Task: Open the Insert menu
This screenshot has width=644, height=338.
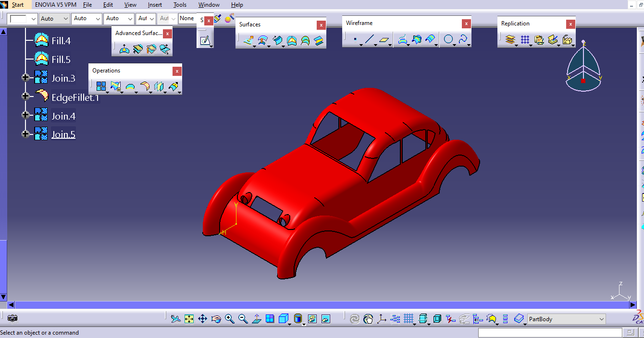Action: (x=155, y=5)
